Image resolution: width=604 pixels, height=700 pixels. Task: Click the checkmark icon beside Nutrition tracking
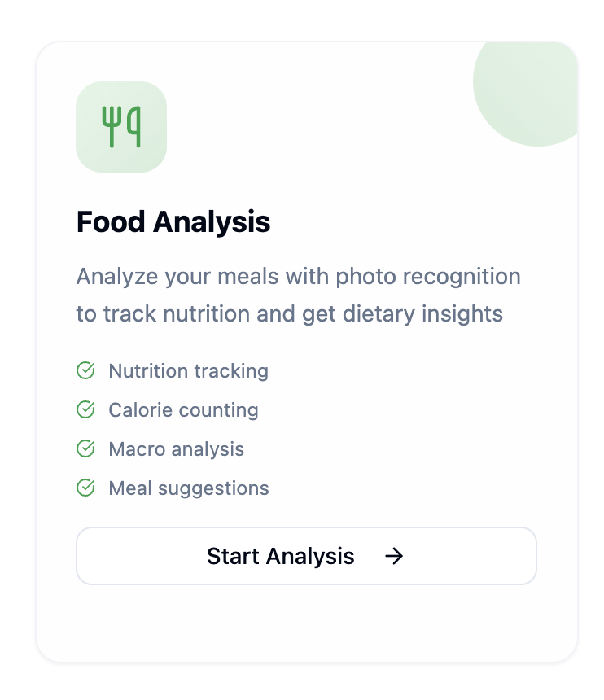tap(85, 371)
